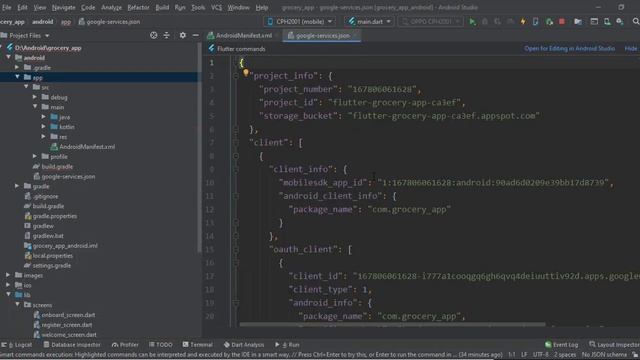Trigger Flutter hot reload lightning icon
Image resolution: width=640 pixels, height=360 pixels.
click(523, 22)
